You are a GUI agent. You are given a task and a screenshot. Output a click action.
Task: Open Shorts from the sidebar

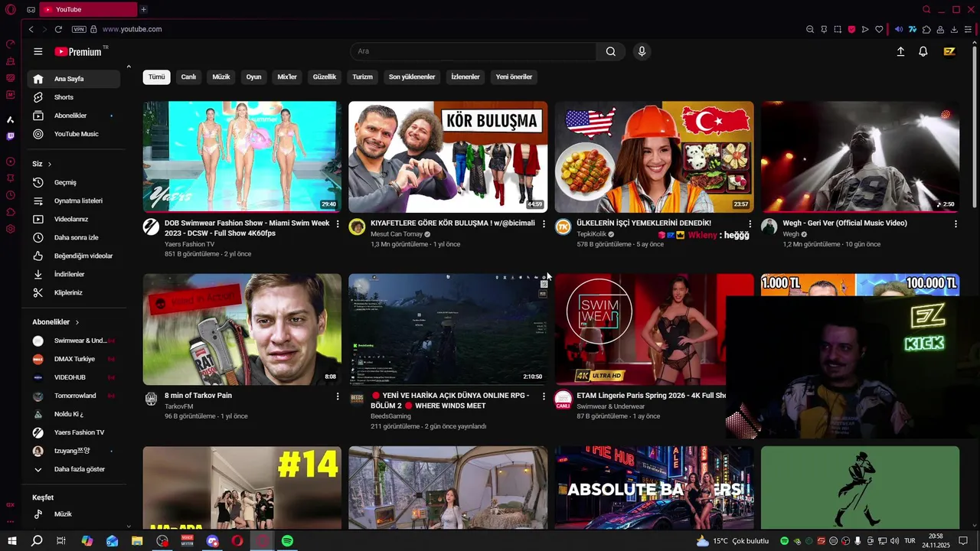(73, 97)
